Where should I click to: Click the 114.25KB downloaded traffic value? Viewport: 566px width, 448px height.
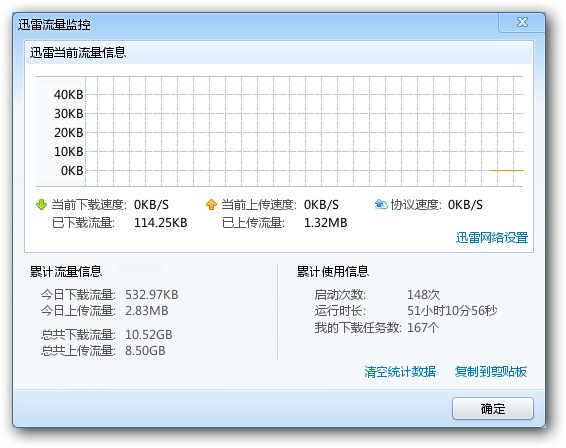pyautogui.click(x=161, y=223)
